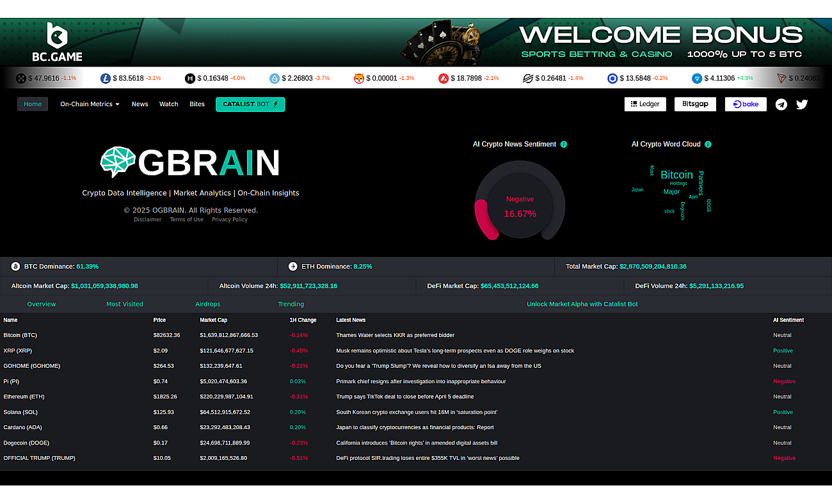Click the BC.GAME logo in banner
The width and height of the screenshot is (832, 504).
point(57,42)
